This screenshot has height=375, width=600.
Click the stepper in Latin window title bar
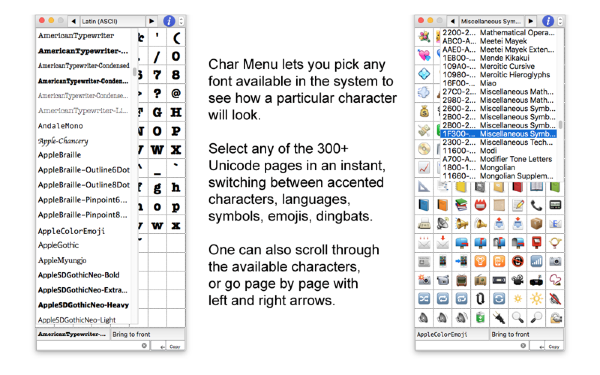(181, 21)
